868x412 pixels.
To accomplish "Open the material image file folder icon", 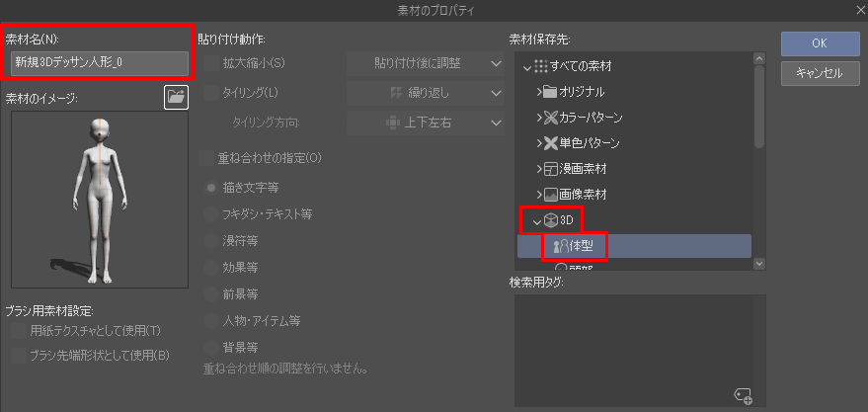I will point(177,97).
